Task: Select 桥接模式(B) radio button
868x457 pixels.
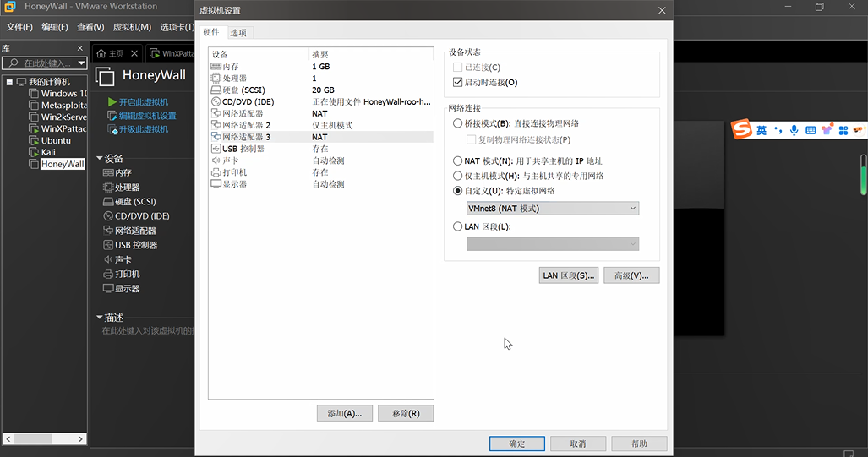Action: (x=457, y=123)
